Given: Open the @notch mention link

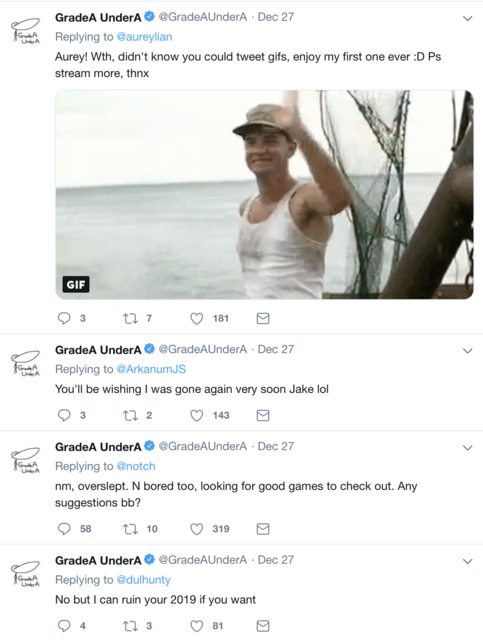Looking at the screenshot, I should tap(136, 466).
